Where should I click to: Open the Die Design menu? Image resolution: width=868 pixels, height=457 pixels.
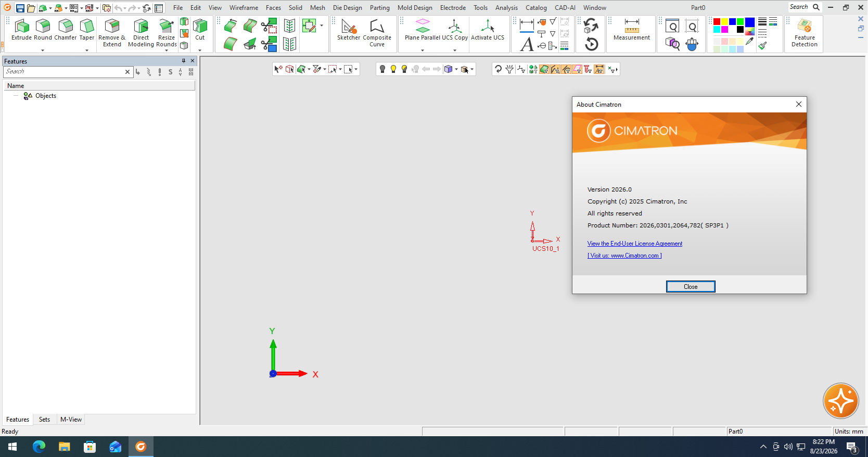click(348, 8)
